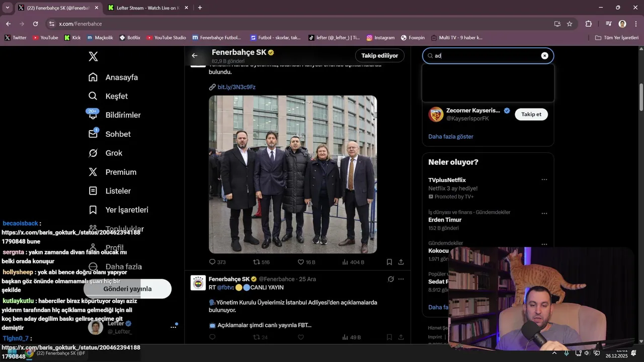The image size is (644, 362).
Task: Open the @fbtv mention link
Action: (x=224, y=288)
